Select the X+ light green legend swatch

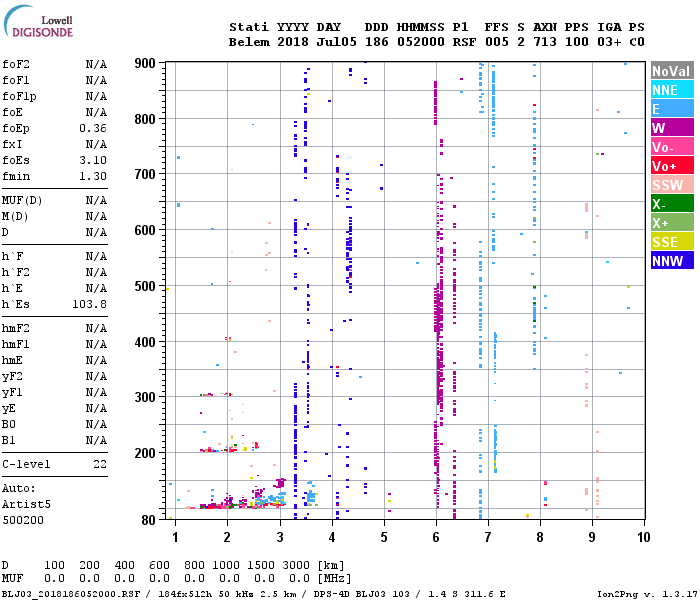(672, 223)
